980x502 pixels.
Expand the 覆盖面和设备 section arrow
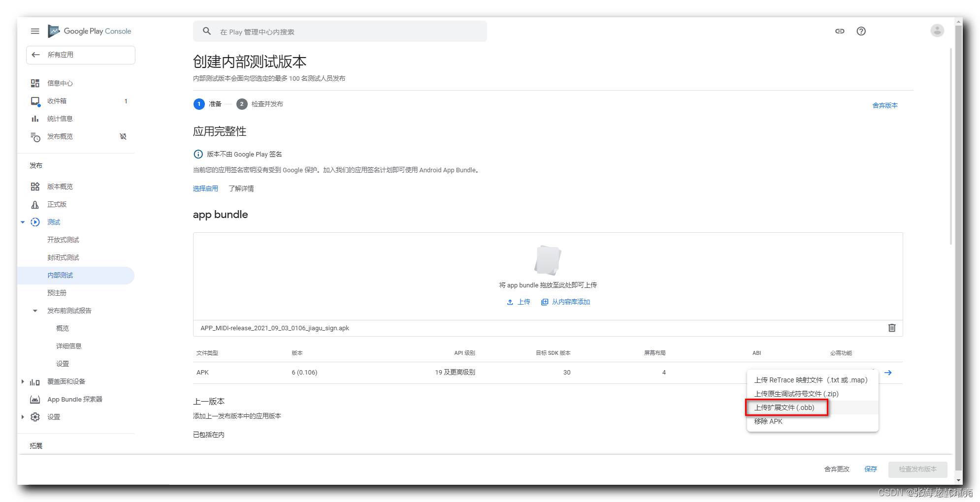(x=23, y=382)
